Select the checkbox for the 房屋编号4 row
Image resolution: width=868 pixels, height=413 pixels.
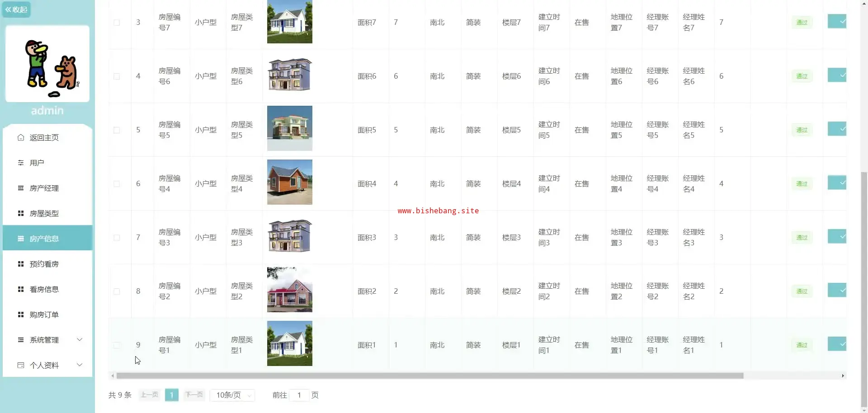click(x=117, y=184)
